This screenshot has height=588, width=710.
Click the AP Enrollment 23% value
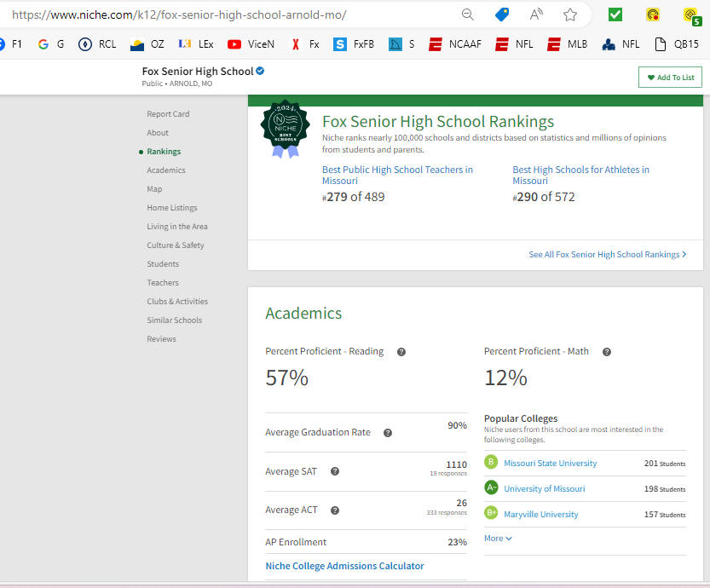[x=457, y=542]
